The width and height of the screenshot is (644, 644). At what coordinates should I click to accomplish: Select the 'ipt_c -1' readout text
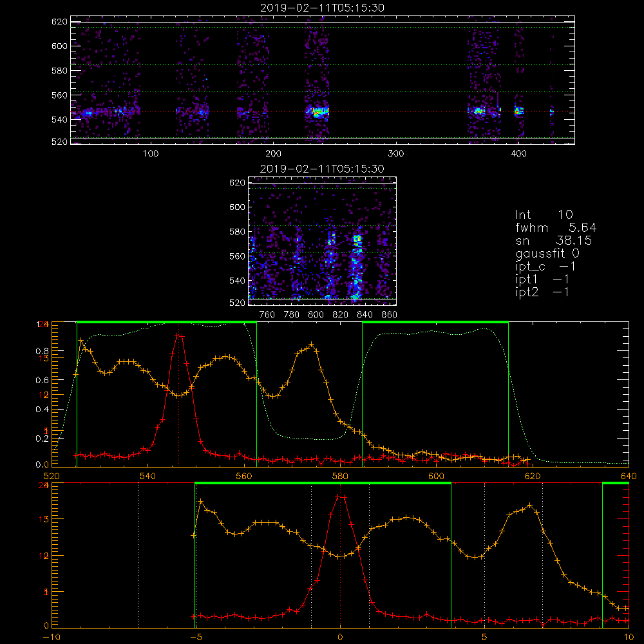[545, 267]
